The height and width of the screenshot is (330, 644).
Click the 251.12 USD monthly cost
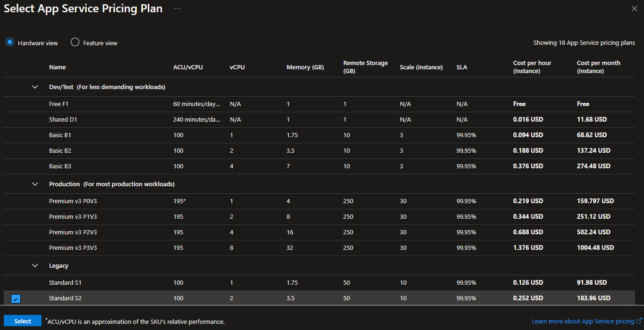tap(593, 216)
